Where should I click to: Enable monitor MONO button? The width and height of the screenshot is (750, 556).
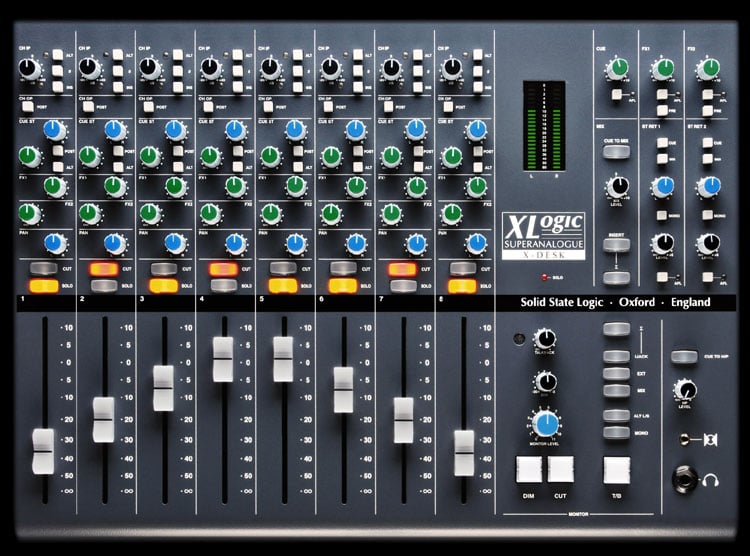617,433
